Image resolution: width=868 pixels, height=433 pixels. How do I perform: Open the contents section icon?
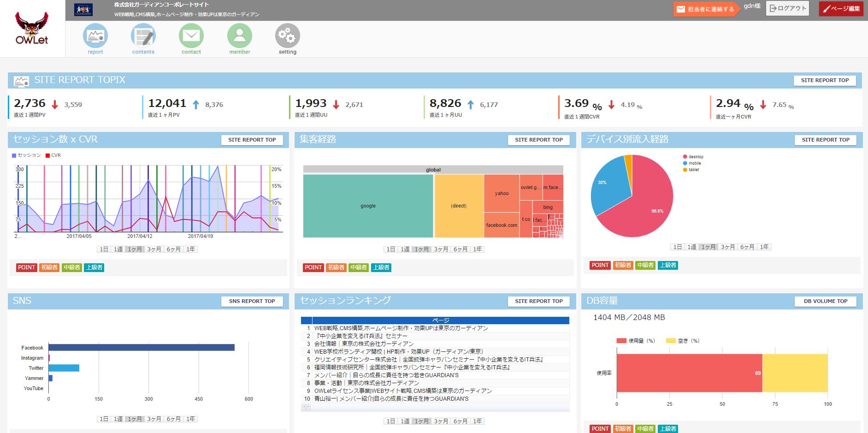(x=143, y=36)
